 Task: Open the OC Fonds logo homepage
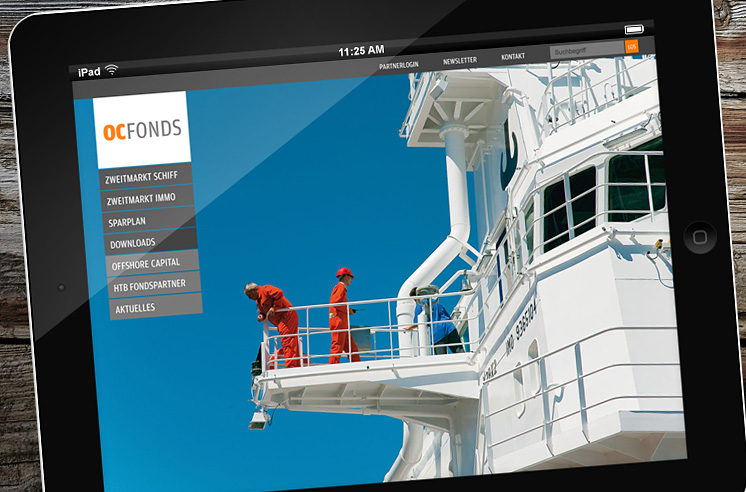click(x=142, y=130)
